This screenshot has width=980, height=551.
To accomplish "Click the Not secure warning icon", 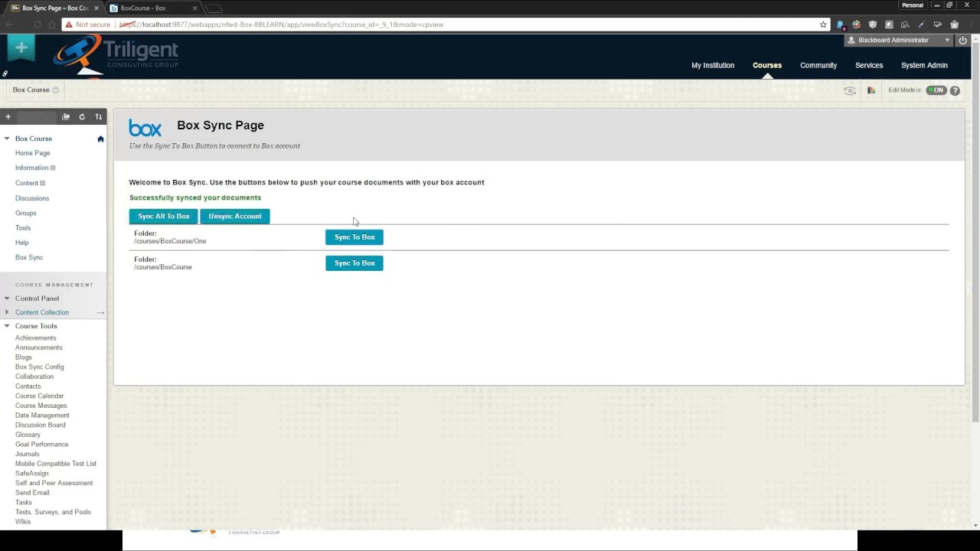I will click(x=68, y=24).
